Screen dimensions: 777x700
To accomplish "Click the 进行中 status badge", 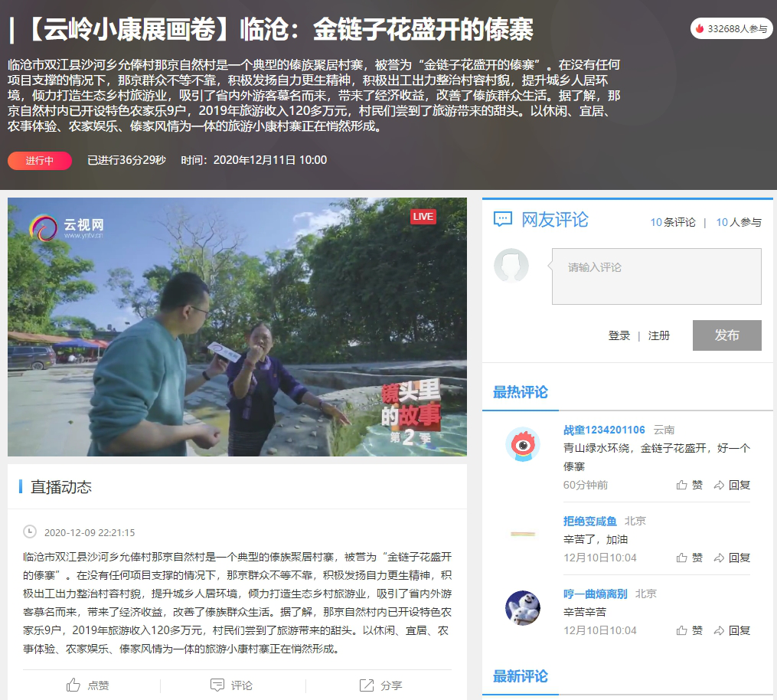I will [x=40, y=160].
